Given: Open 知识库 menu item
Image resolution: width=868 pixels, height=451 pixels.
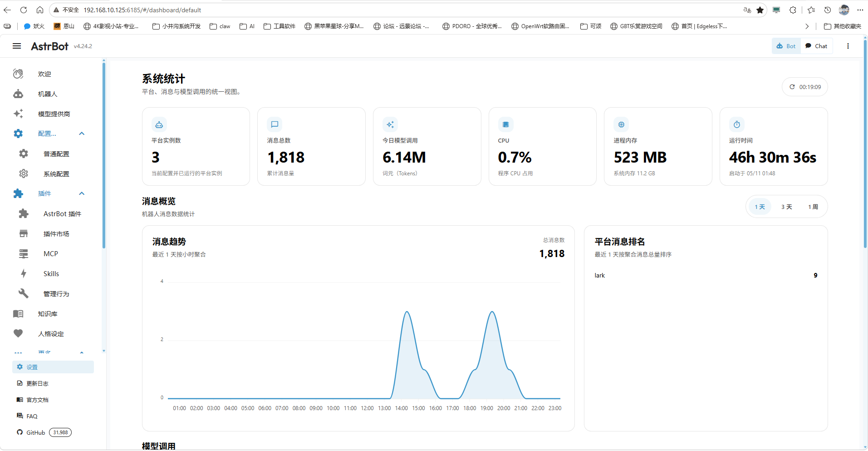Looking at the screenshot, I should 53,314.
